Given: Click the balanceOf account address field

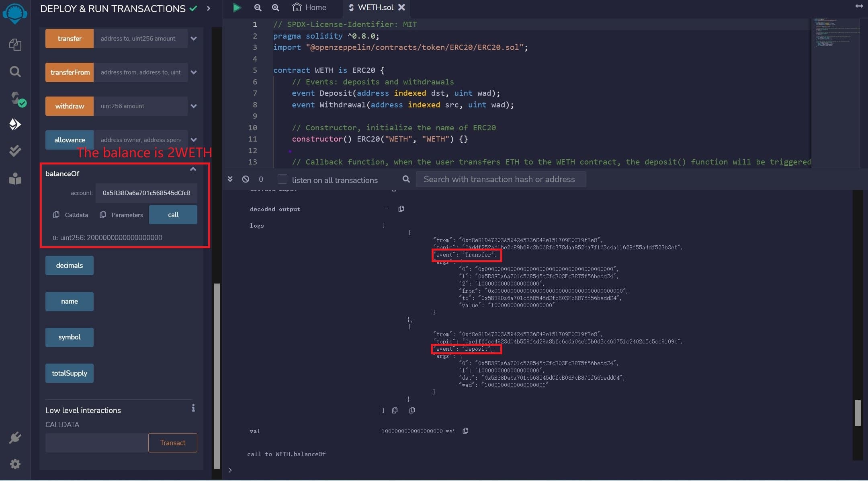Looking at the screenshot, I should (147, 193).
